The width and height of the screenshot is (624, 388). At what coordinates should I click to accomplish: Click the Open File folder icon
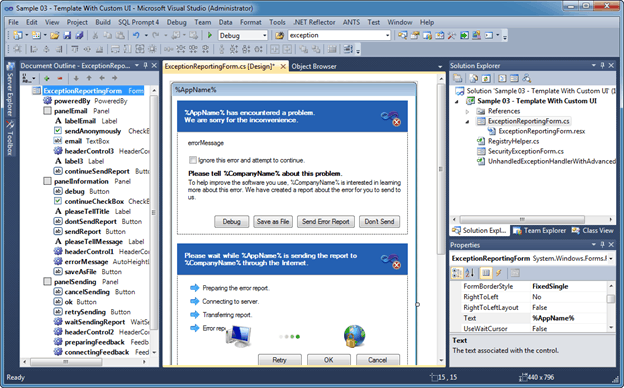coord(55,35)
